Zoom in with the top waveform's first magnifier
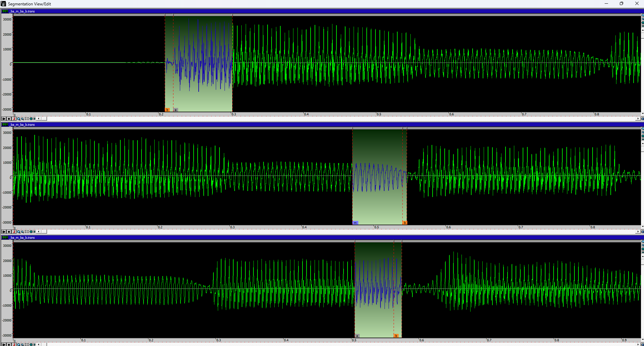 (x=19, y=119)
